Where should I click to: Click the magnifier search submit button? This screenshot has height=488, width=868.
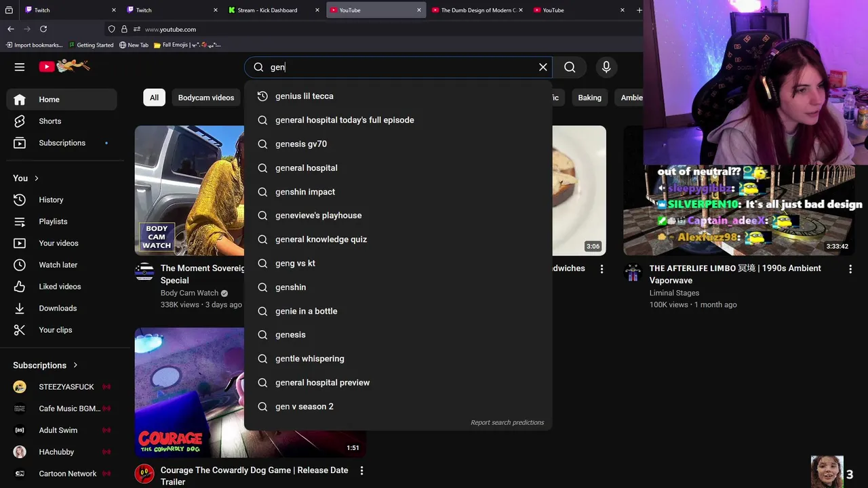570,67
